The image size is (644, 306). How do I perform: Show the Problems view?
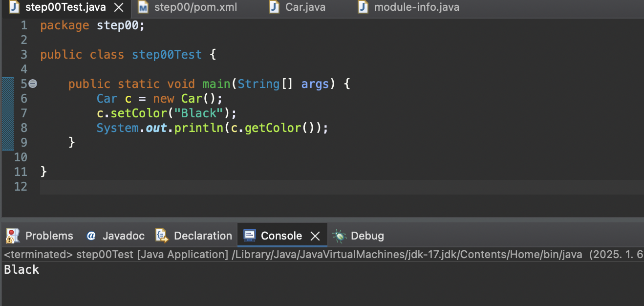pos(49,236)
